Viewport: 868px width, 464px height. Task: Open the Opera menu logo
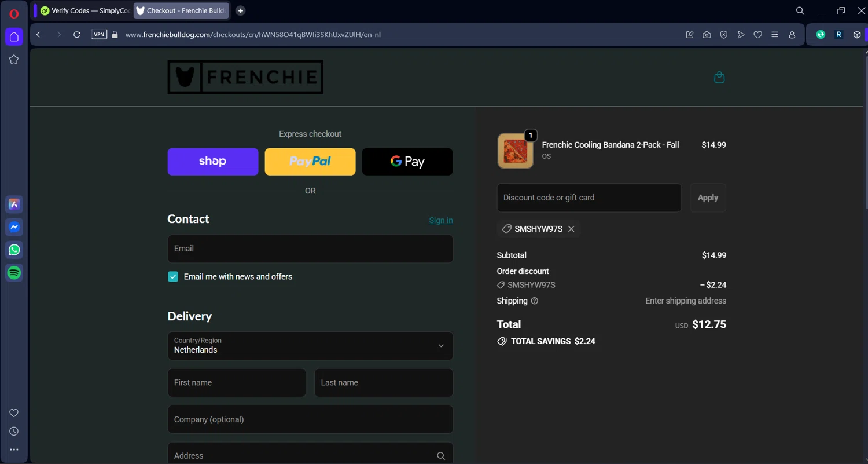pyautogui.click(x=14, y=14)
